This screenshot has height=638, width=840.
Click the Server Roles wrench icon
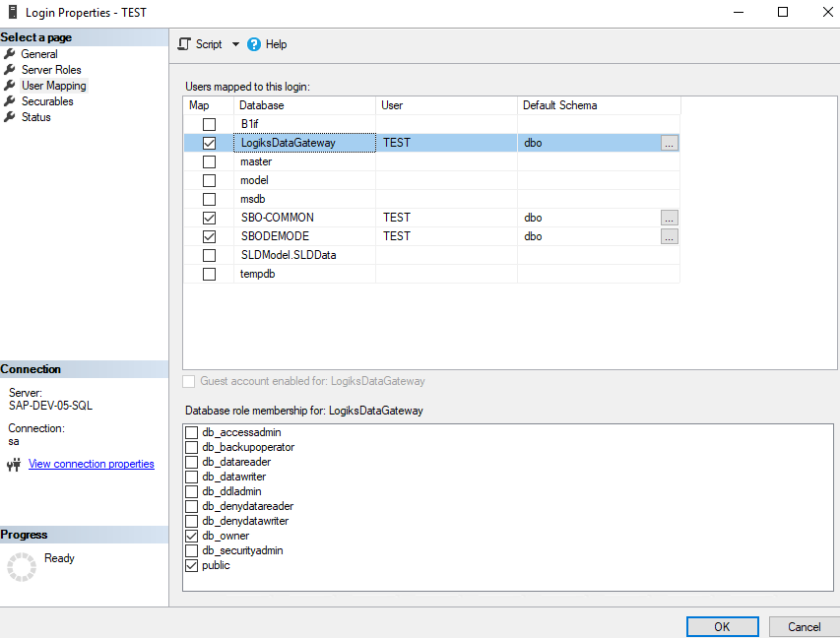(x=11, y=70)
